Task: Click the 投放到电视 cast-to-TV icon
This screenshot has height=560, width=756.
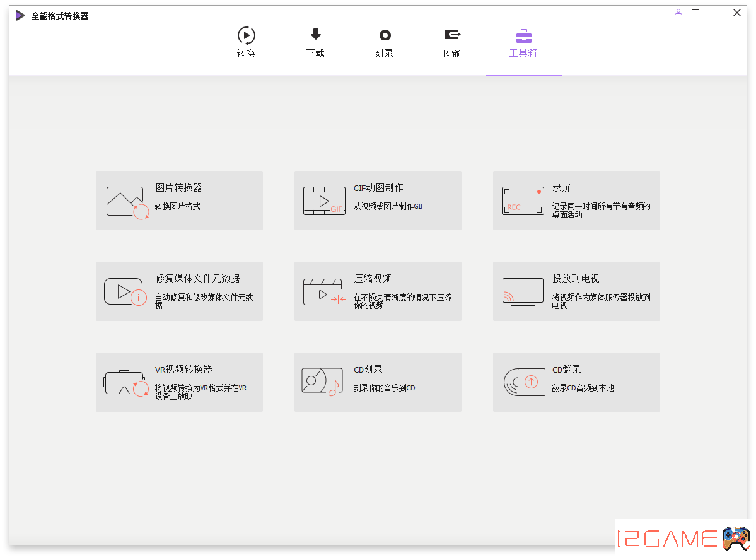Action: pos(523,292)
